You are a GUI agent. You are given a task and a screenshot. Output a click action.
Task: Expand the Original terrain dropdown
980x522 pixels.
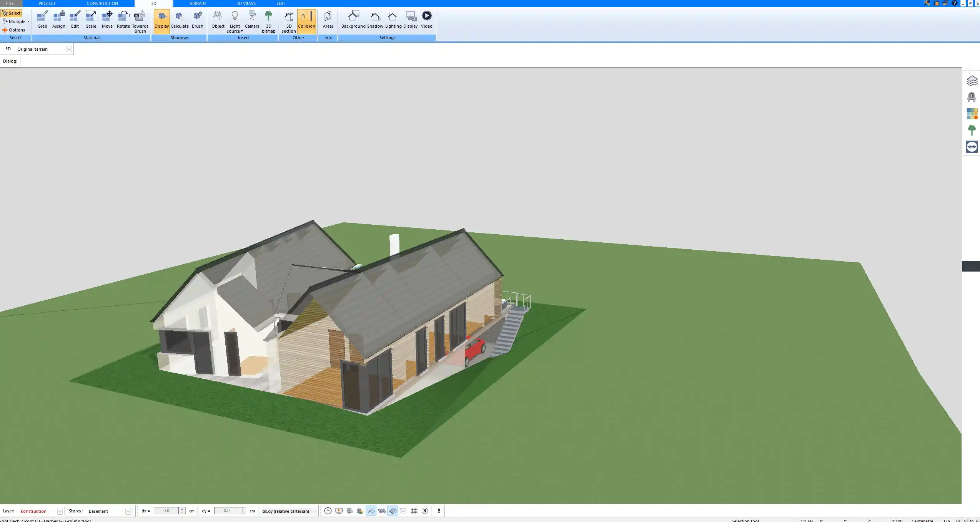[x=69, y=49]
